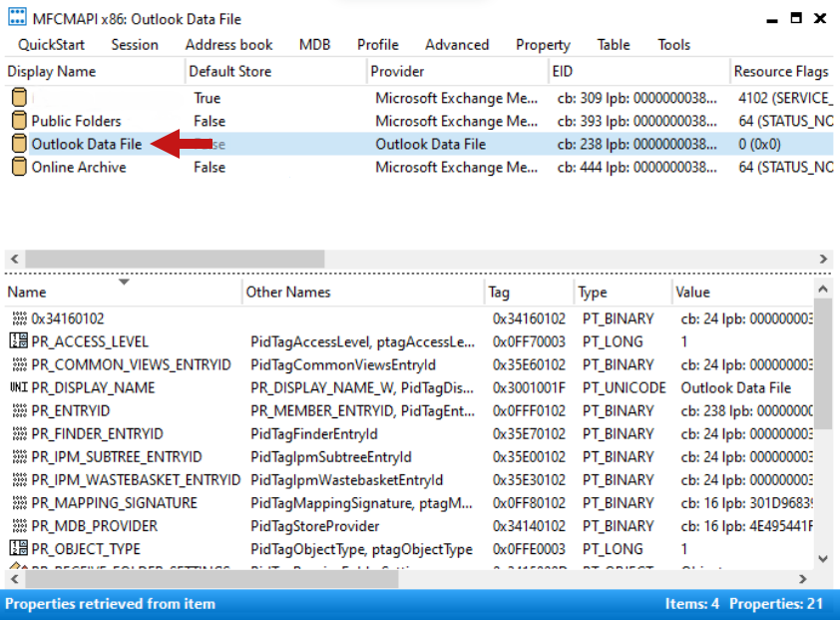
Task: Click the binary icon for PR_COMMON_VIEWS_ENTRYID
Action: (x=19, y=364)
